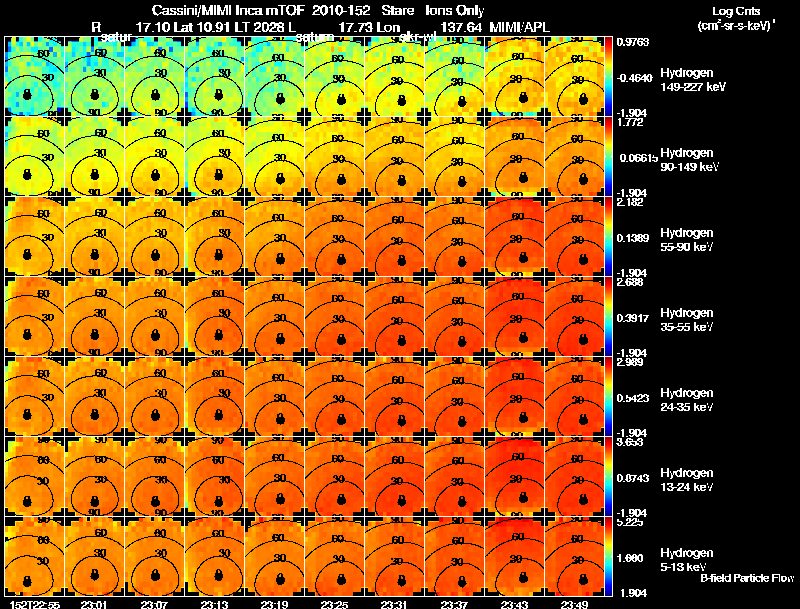The height and width of the screenshot is (609, 800).
Task: Select the 24-35 keV panel at 23:49
Action: coord(574,397)
